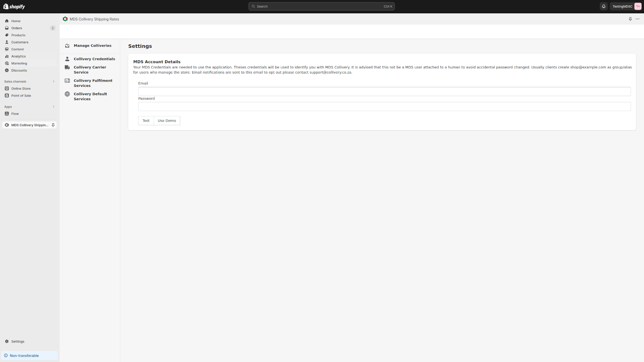Open Collivery Fulfilment Services
Screen dimensions: 644x362
coord(93,83)
